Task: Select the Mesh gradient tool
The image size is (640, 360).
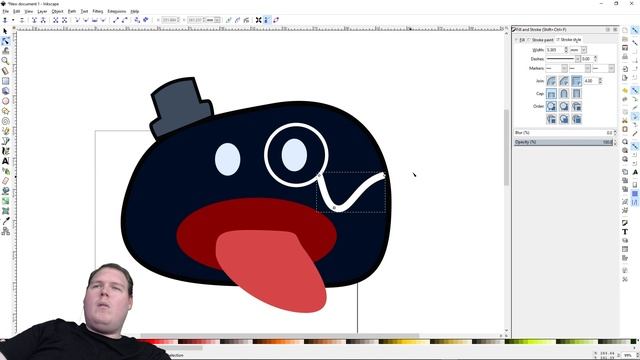Action: 5,211
